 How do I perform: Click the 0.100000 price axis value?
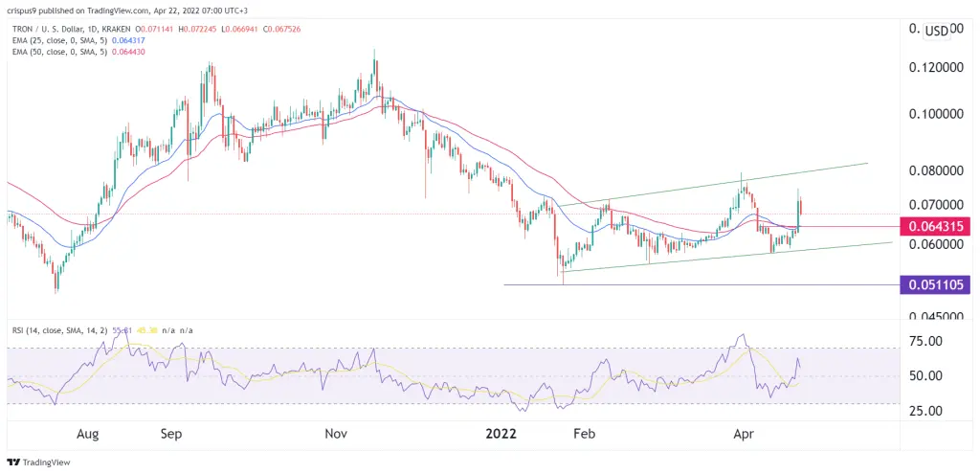[x=936, y=115]
